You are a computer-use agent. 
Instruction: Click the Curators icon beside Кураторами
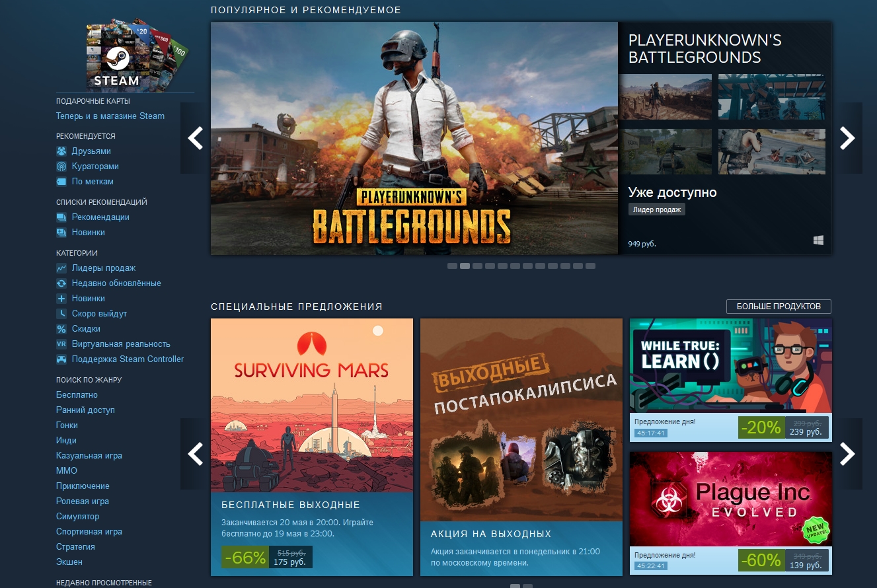click(x=61, y=166)
